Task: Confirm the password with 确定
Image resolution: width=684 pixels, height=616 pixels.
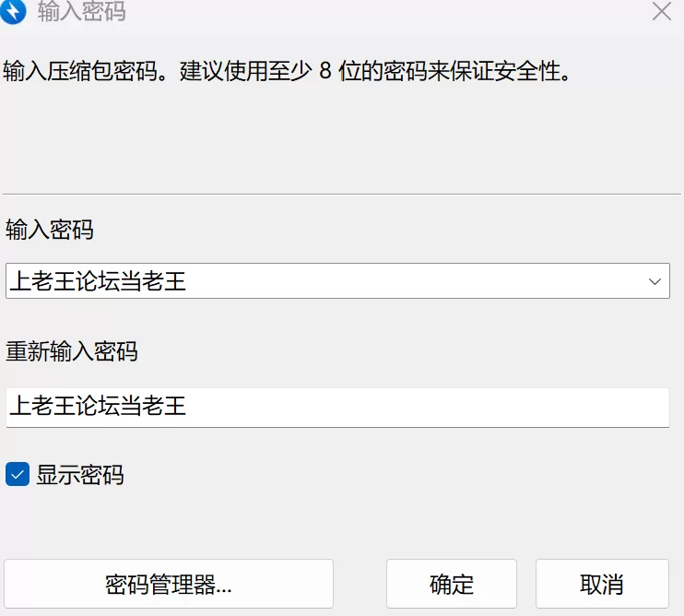Action: click(452, 584)
